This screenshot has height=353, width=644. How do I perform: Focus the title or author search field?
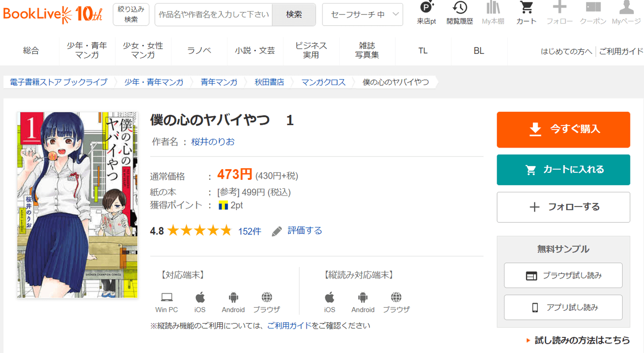pyautogui.click(x=213, y=15)
